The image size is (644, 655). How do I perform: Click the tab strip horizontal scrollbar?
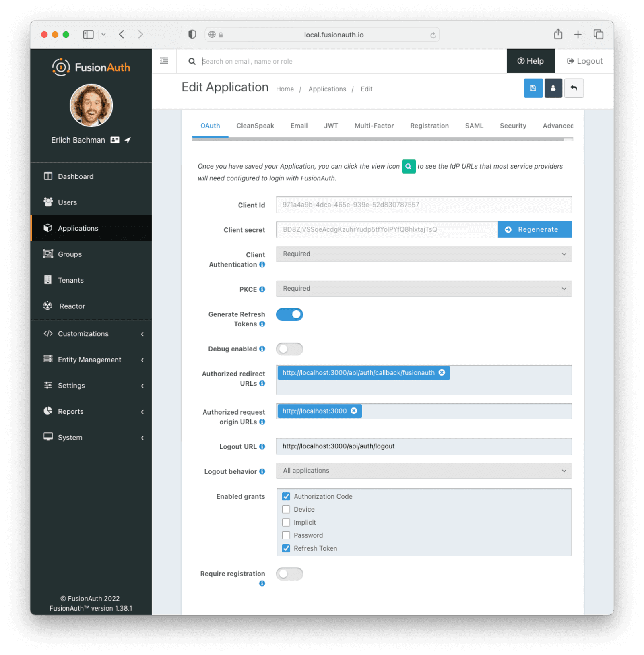click(x=378, y=139)
